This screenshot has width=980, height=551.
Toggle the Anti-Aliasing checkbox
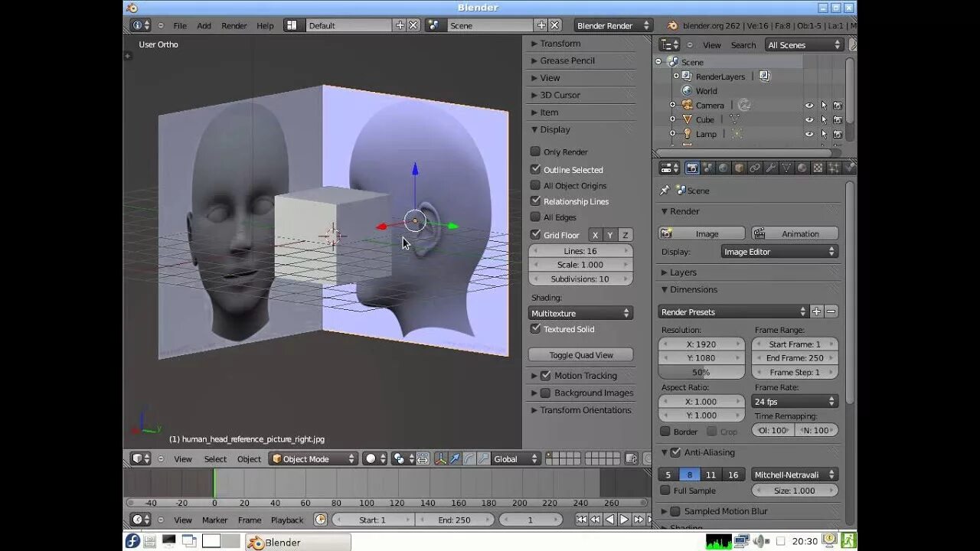[x=675, y=452]
